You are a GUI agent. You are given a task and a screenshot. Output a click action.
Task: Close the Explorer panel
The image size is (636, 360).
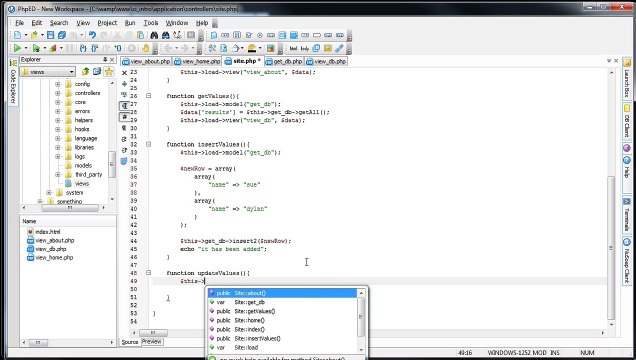tap(112, 60)
